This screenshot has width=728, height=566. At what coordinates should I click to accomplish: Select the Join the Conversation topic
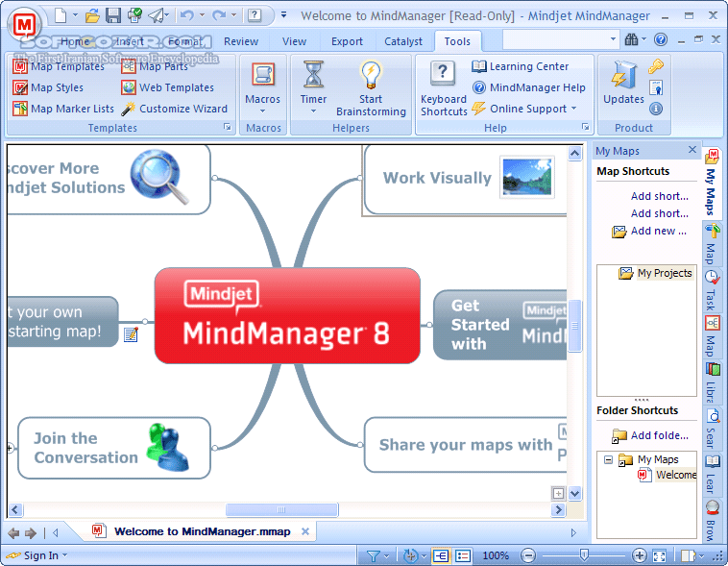[113, 448]
